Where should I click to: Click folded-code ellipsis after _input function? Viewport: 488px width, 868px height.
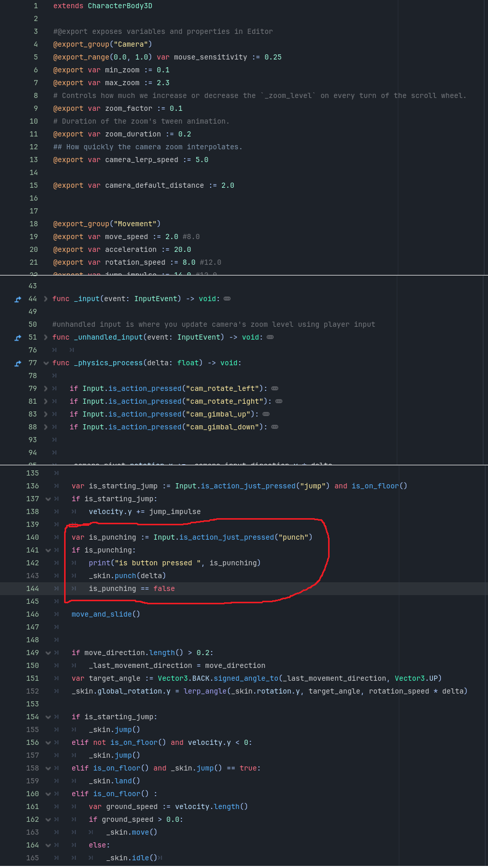pos(227,299)
